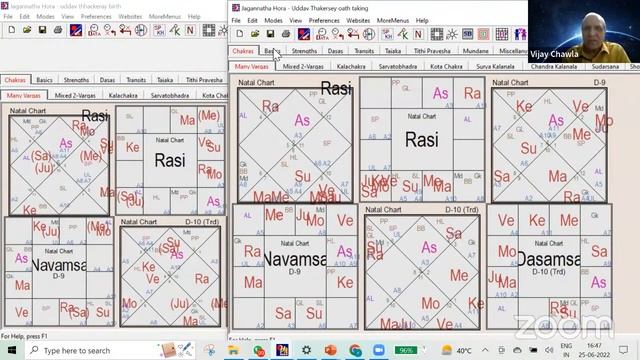Click the 40°C weather widget
This screenshot has width=640, height=360.
456,350
